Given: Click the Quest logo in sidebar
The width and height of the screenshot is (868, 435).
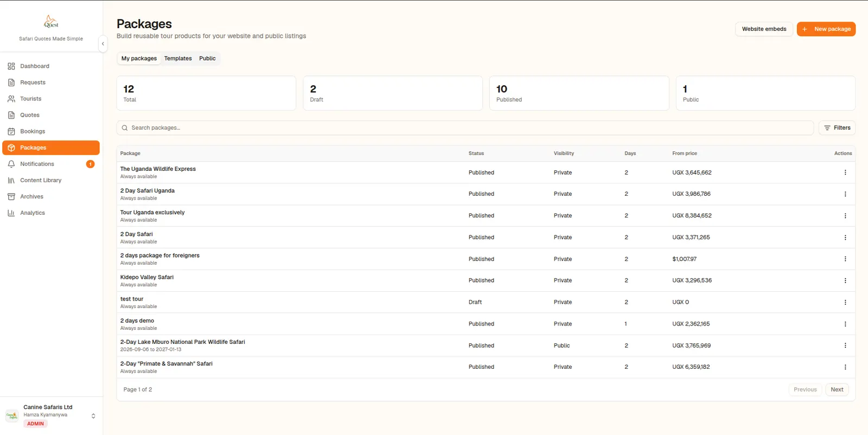Looking at the screenshot, I should pos(51,22).
